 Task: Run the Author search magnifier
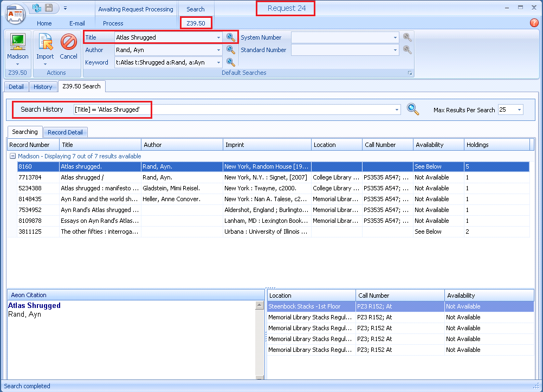pyautogui.click(x=231, y=49)
